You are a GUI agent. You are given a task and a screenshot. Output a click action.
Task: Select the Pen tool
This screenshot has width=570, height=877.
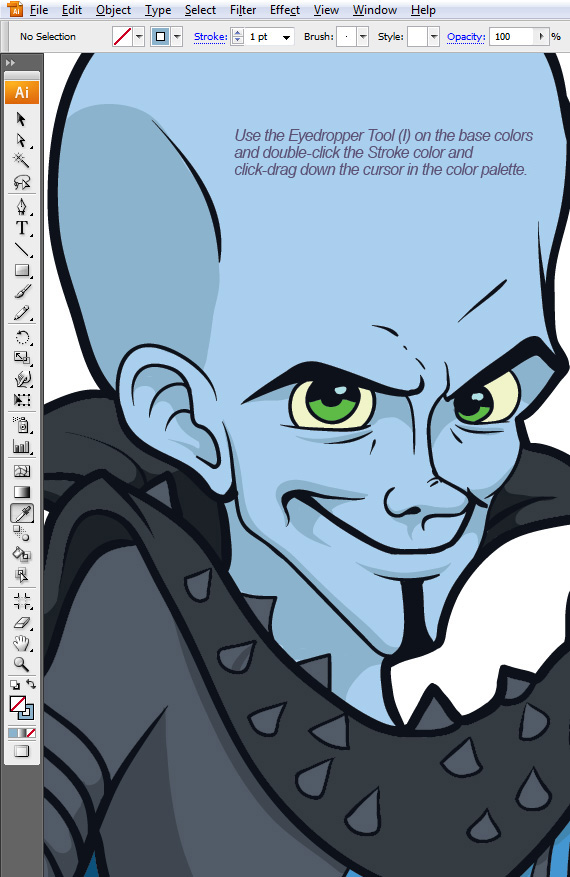point(21,207)
